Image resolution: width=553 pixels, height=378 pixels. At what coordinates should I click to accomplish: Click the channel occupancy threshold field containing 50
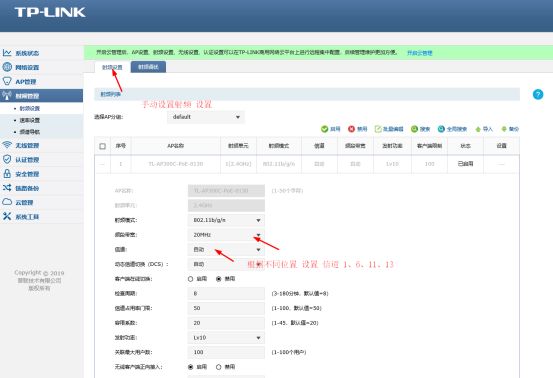click(226, 308)
